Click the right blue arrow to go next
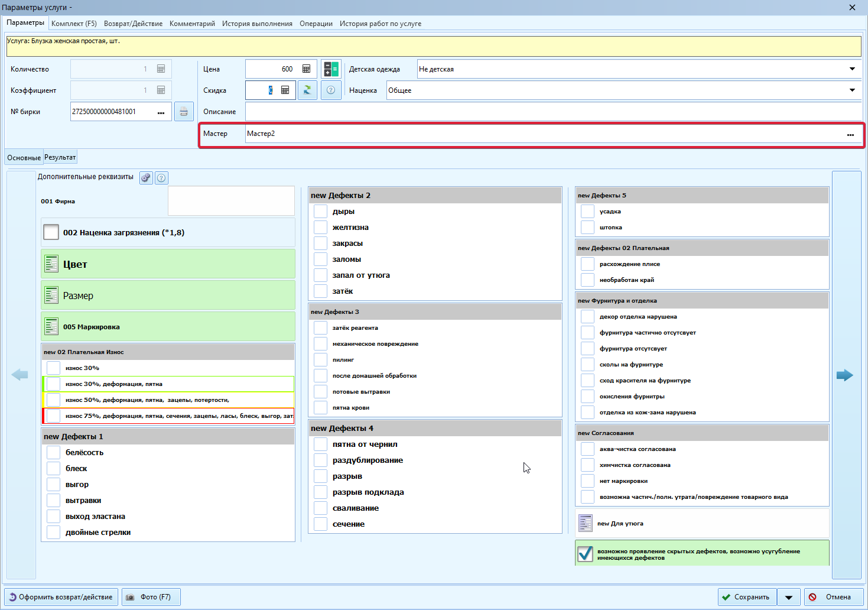Image resolution: width=868 pixels, height=610 pixels. tap(845, 375)
